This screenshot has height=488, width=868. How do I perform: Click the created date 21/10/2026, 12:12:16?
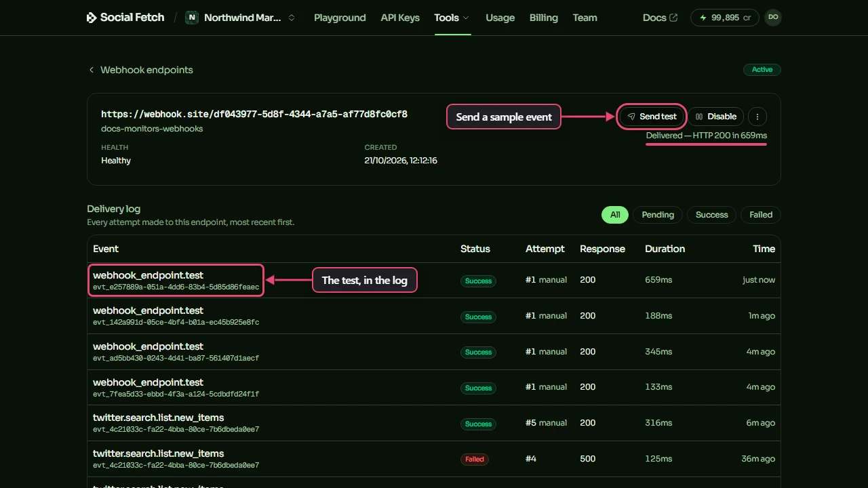(401, 161)
